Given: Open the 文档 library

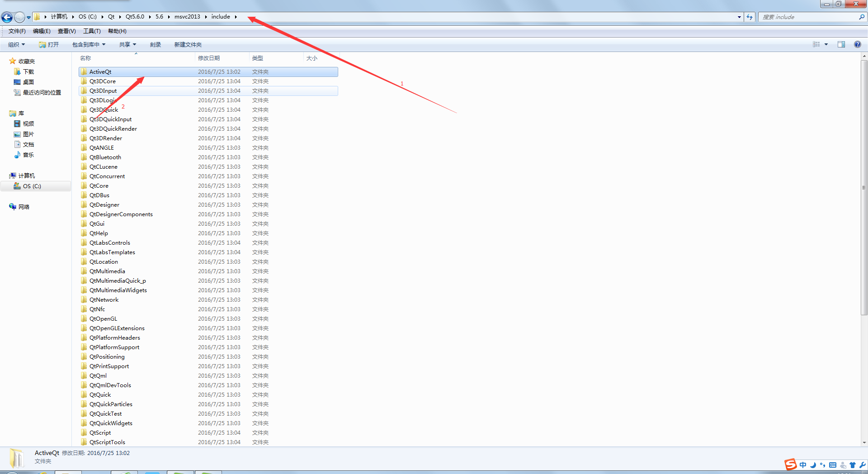Looking at the screenshot, I should tap(28, 144).
